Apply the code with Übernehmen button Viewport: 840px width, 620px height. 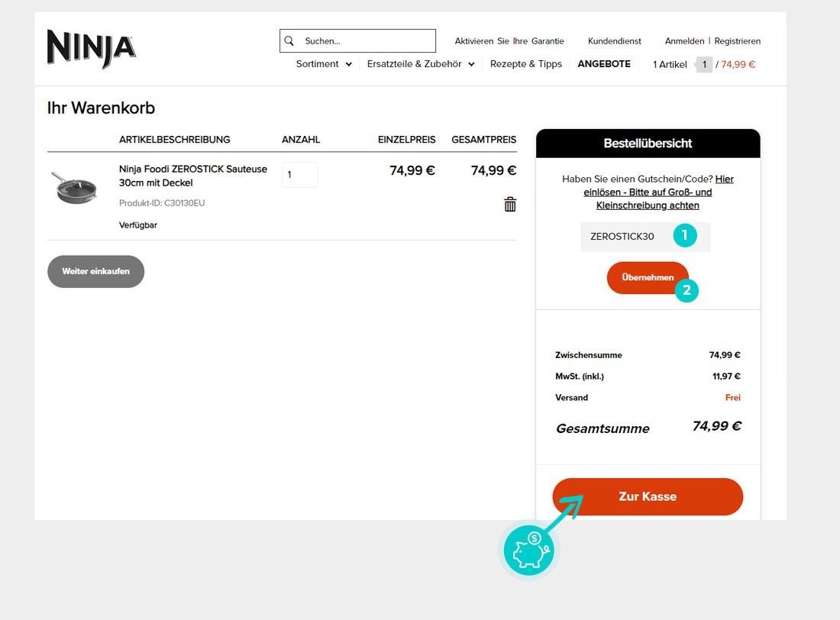pyautogui.click(x=648, y=278)
